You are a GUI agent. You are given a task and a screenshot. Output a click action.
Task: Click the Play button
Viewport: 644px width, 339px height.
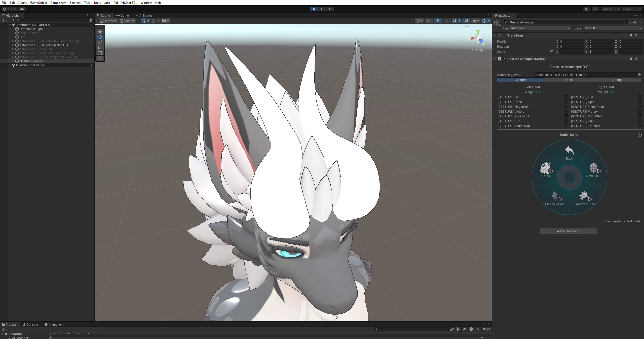click(314, 9)
